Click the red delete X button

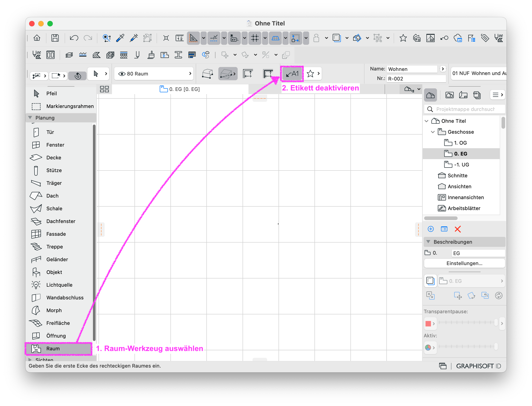(x=458, y=229)
